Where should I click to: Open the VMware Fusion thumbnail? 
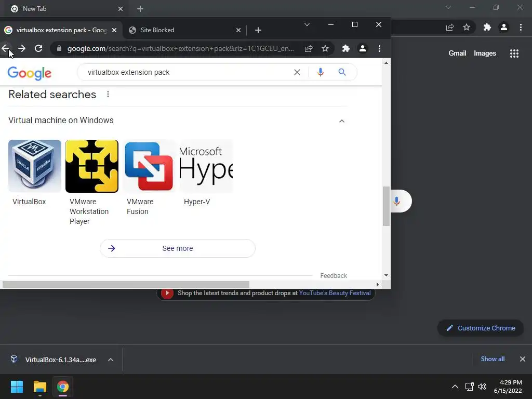tap(149, 166)
